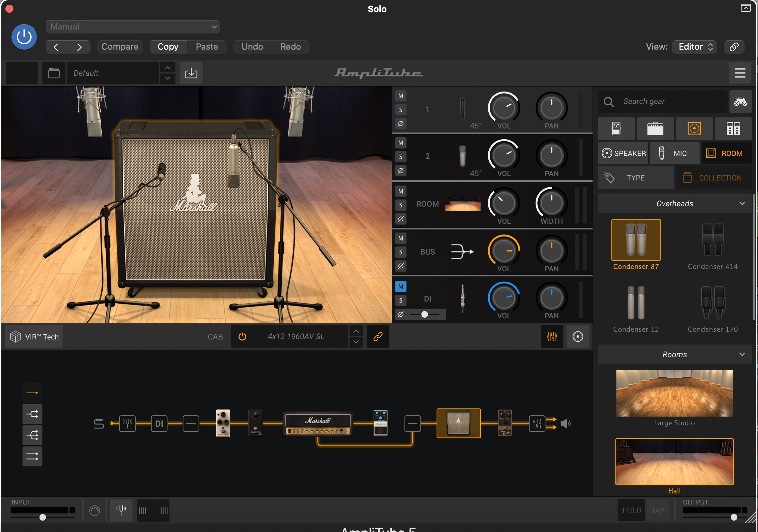
Task: Switch to the MIC tab
Action: [x=675, y=153]
